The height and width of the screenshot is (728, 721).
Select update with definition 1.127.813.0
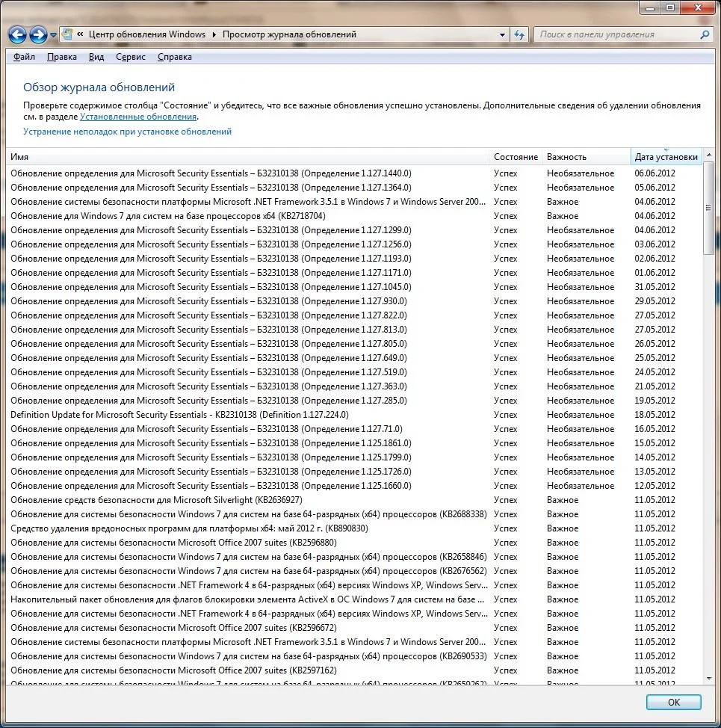pos(354,330)
